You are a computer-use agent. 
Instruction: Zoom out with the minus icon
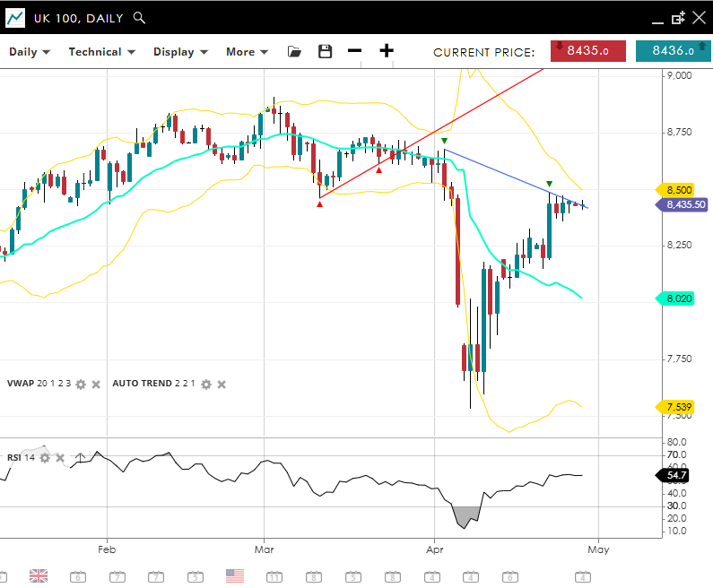point(355,51)
